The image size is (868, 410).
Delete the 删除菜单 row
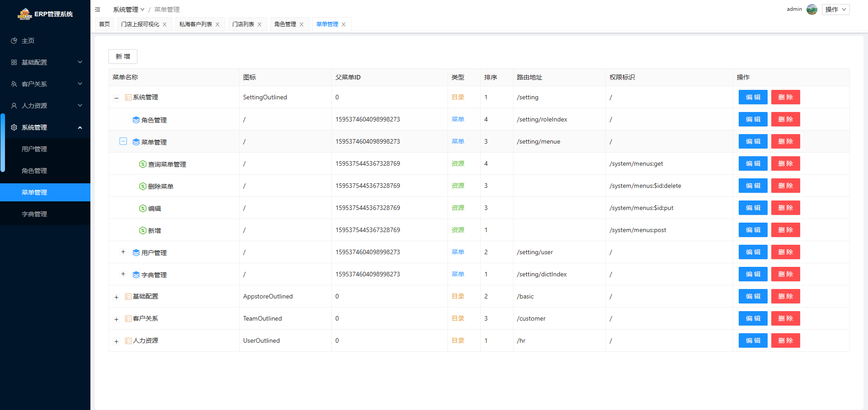tap(786, 186)
